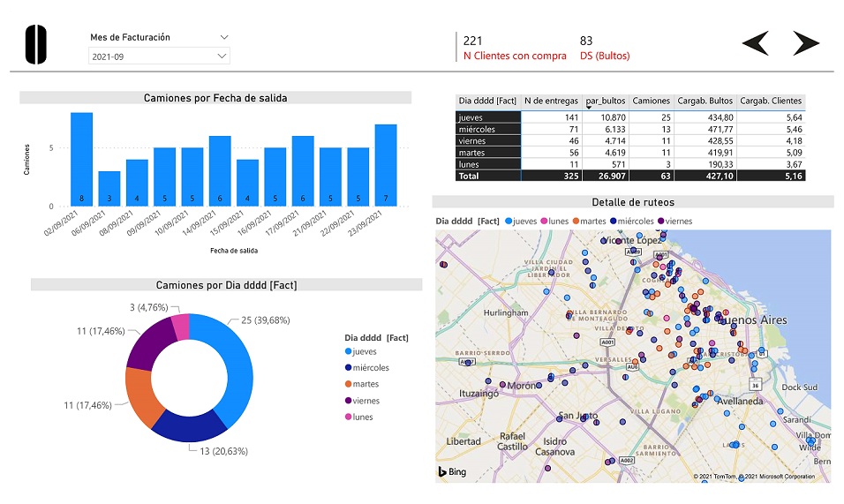Click the par_bultos sort arrow indicator
Screen dimensions: 844x504
click(589, 108)
